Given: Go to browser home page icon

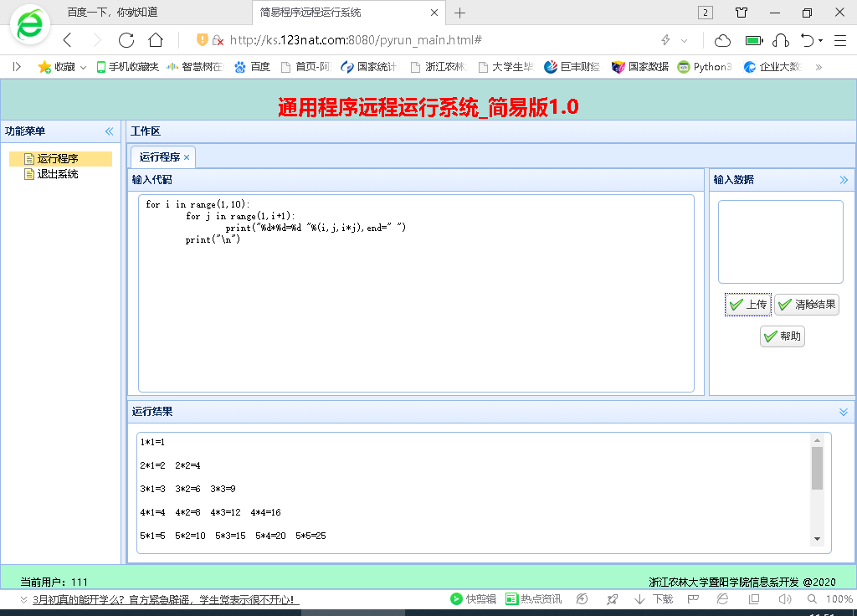Looking at the screenshot, I should [156, 40].
